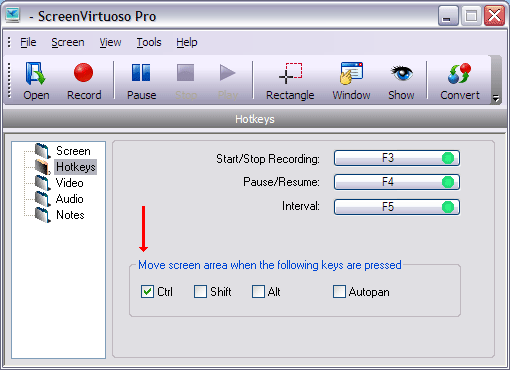Click the Screen tree item icon
Screen dimensions: 510x370
pos(43,151)
